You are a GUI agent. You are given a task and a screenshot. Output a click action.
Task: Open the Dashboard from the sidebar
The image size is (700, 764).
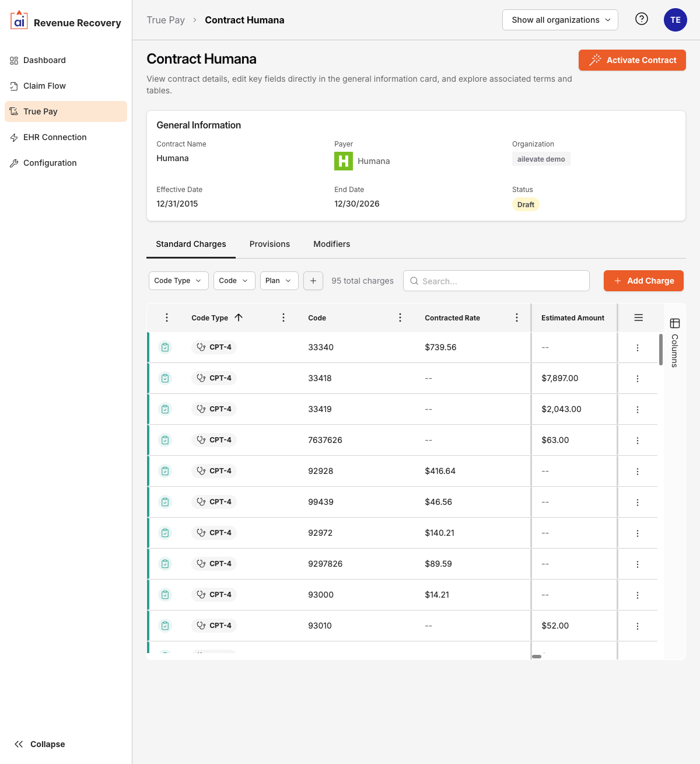coord(44,60)
